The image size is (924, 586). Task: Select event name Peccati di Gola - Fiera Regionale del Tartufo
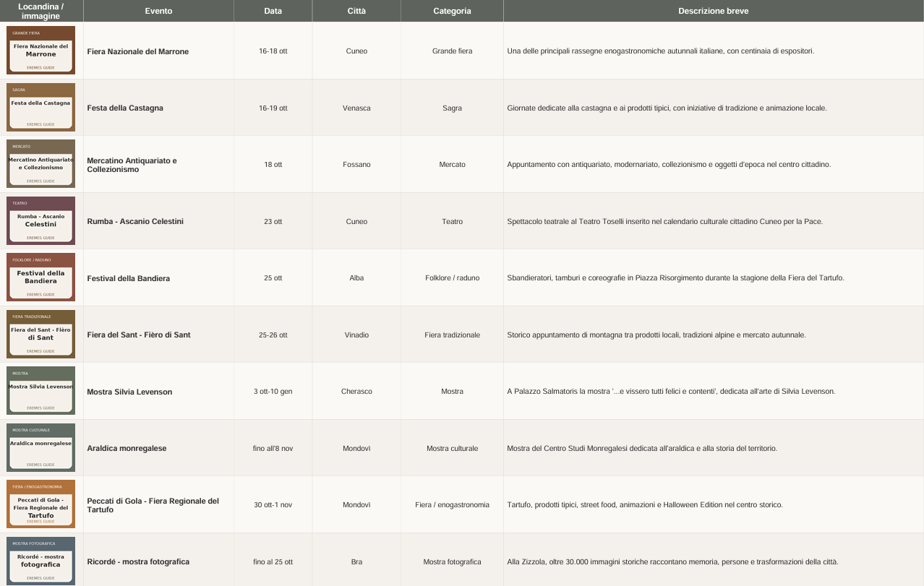(153, 505)
